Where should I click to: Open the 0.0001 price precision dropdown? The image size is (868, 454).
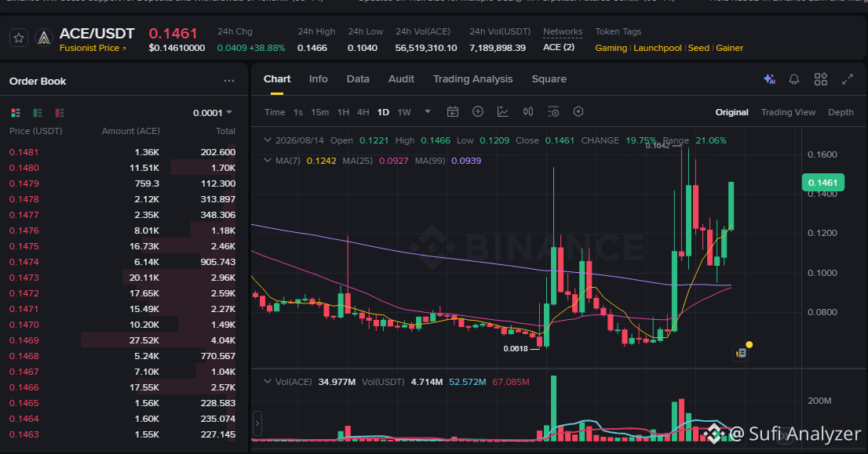click(213, 113)
